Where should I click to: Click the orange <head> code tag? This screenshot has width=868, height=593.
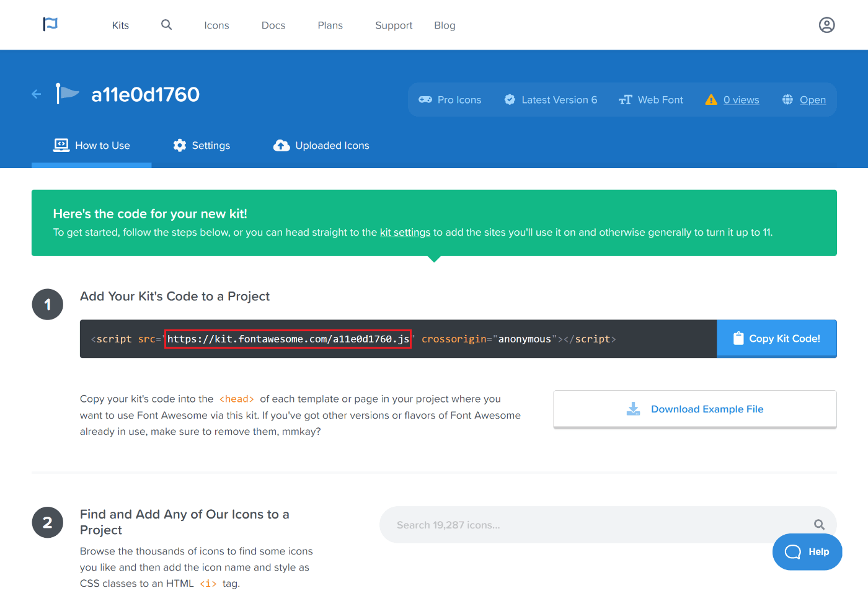[237, 399]
